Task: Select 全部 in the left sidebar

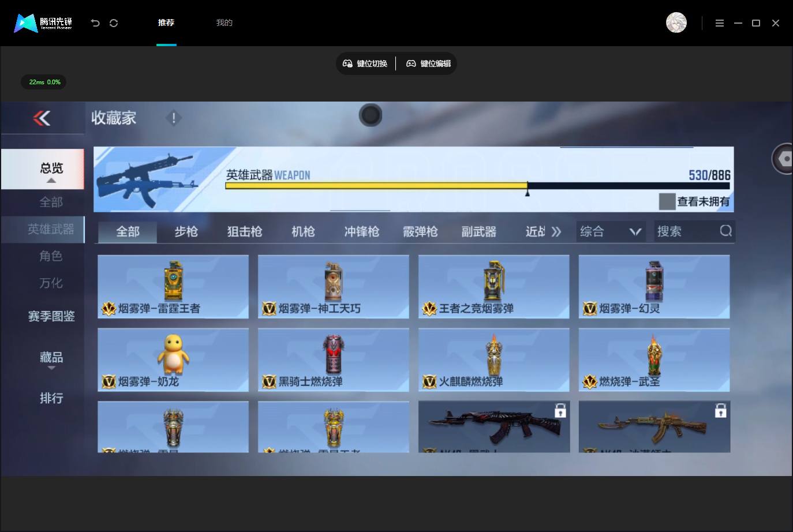Action: point(51,202)
